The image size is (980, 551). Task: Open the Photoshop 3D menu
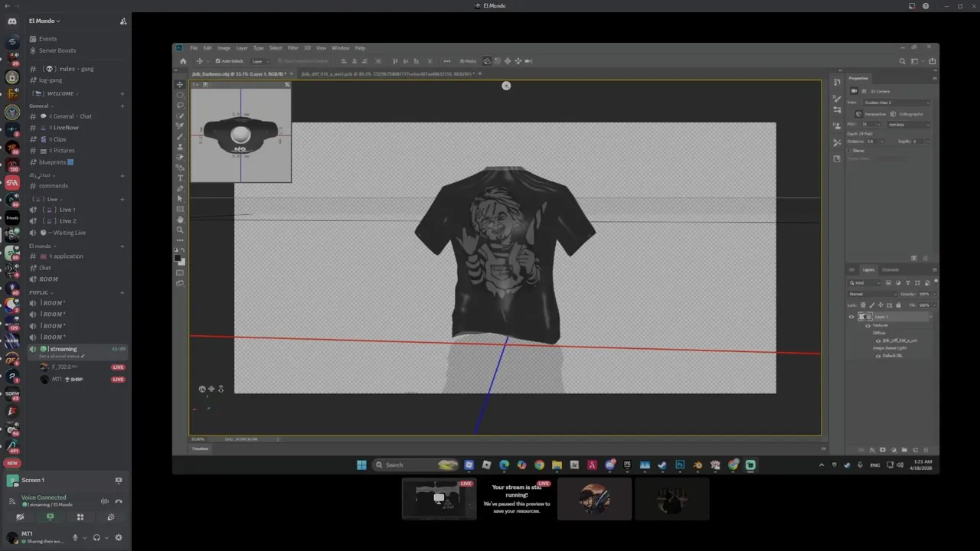point(307,47)
